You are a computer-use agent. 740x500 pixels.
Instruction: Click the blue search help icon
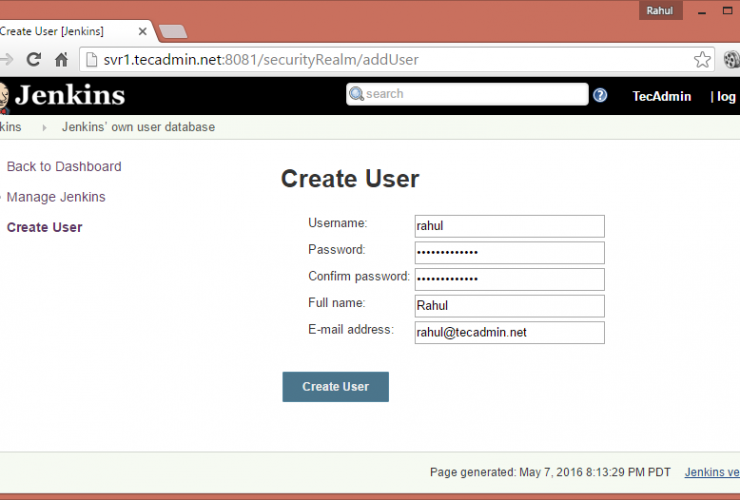click(x=600, y=95)
